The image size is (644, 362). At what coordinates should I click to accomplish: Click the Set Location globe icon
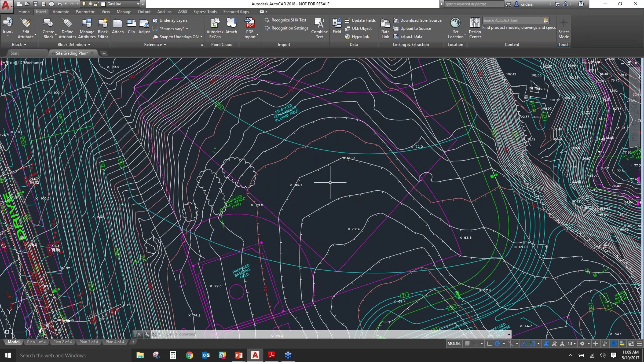tap(455, 23)
